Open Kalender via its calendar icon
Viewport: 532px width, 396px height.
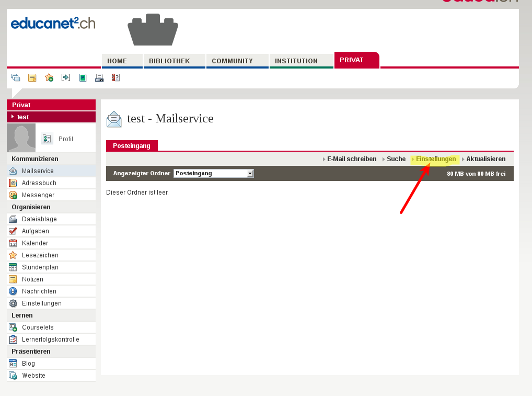coord(13,243)
